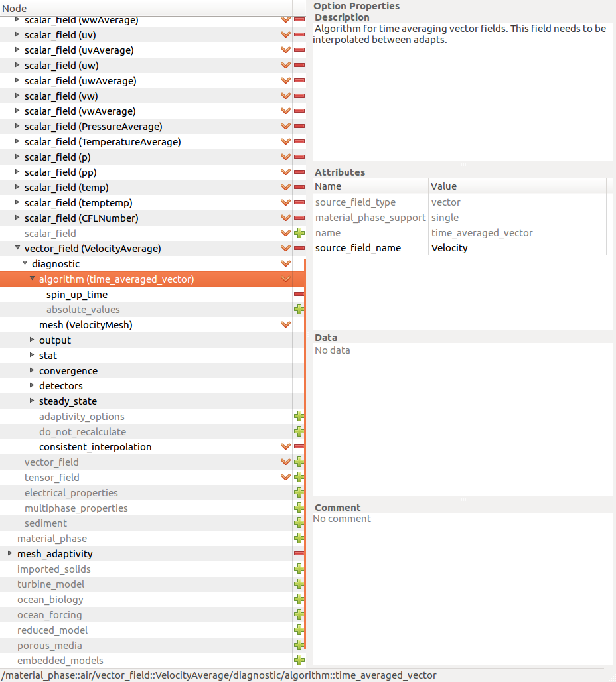Edit the Velocity value of source_field_name
This screenshot has width=616, height=682.
tap(449, 248)
